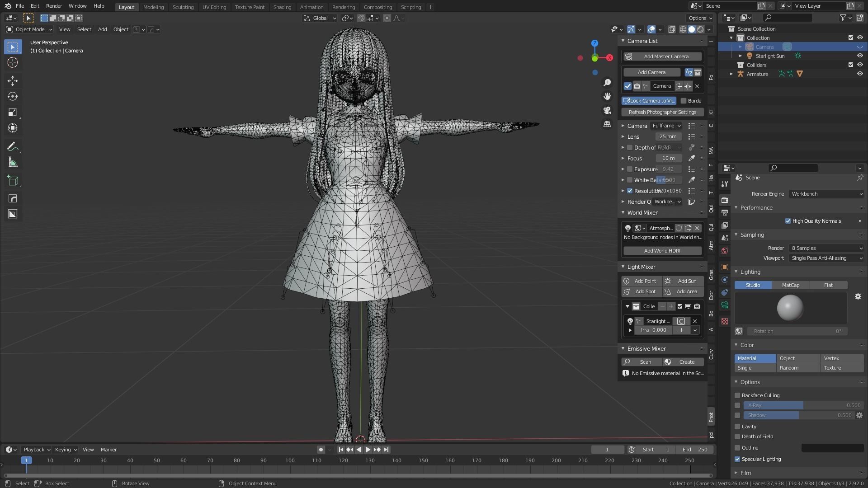Select the Measure tool
The image size is (868, 488).
pos(13,163)
